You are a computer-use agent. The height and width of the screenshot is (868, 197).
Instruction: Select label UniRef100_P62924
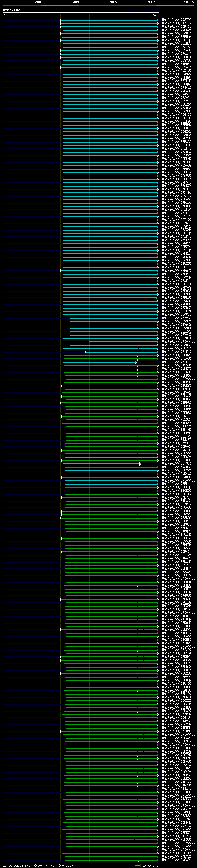[x=176, y=419]
